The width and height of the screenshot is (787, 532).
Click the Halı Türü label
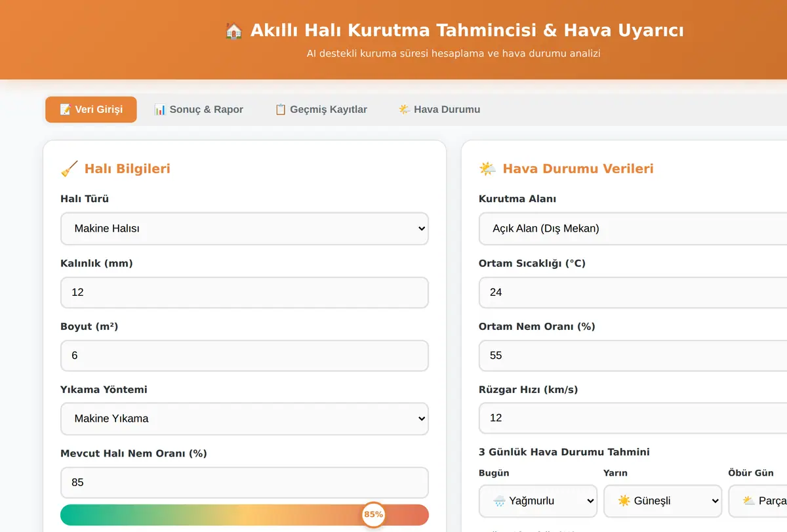point(85,199)
